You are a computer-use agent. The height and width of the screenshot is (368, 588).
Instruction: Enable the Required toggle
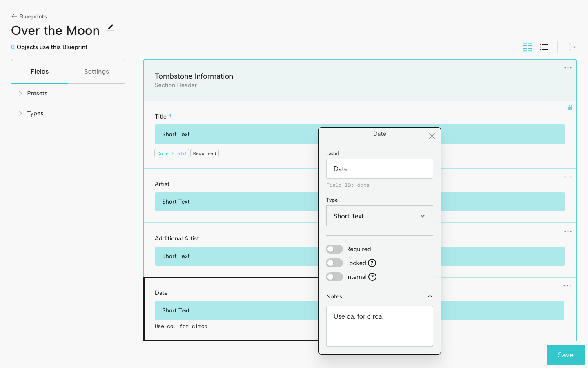pos(334,249)
